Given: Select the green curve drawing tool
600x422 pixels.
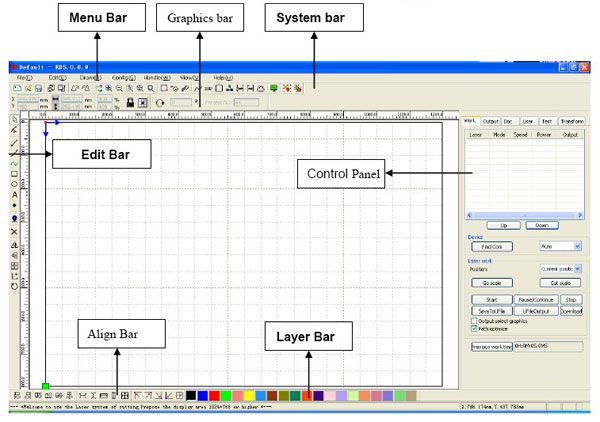Looking at the screenshot, I should [14, 164].
